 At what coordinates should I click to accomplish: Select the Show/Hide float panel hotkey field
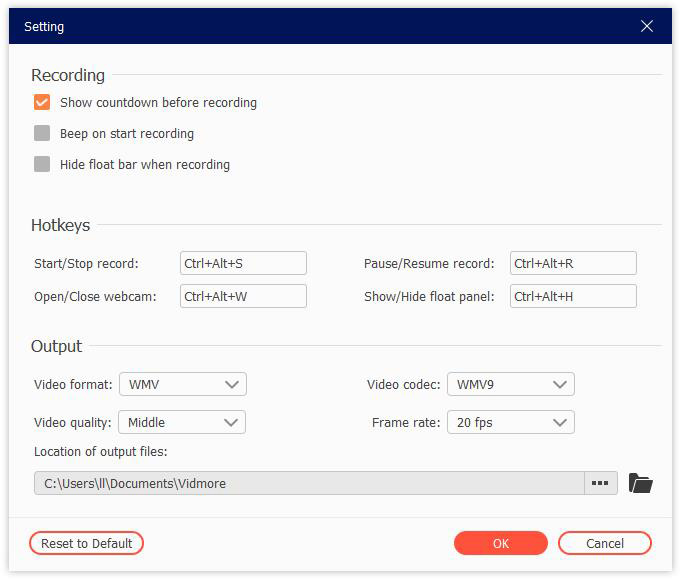point(572,296)
